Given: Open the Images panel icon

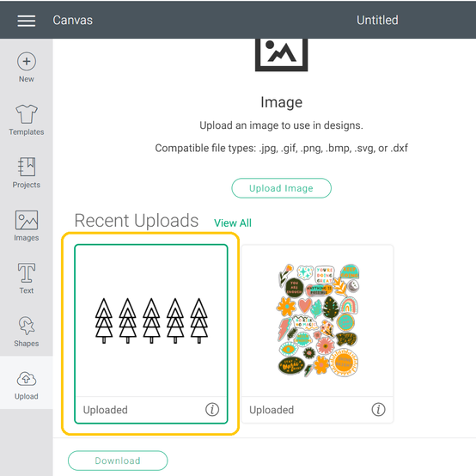Looking at the screenshot, I should click(27, 220).
